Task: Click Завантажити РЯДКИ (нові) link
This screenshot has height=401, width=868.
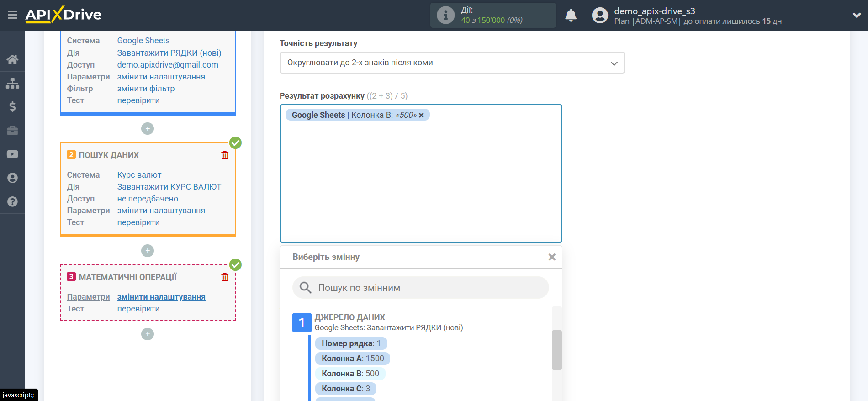Action: click(169, 53)
